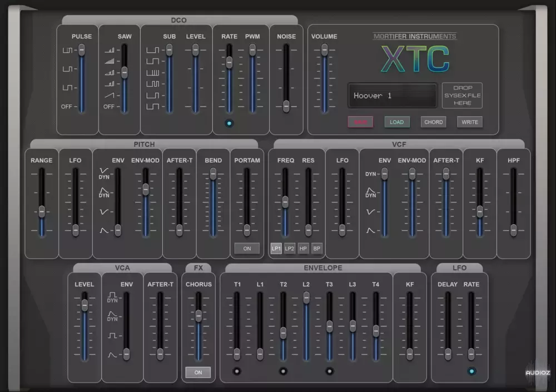
Task: Click the ENVELOPE section header
Action: click(x=322, y=268)
